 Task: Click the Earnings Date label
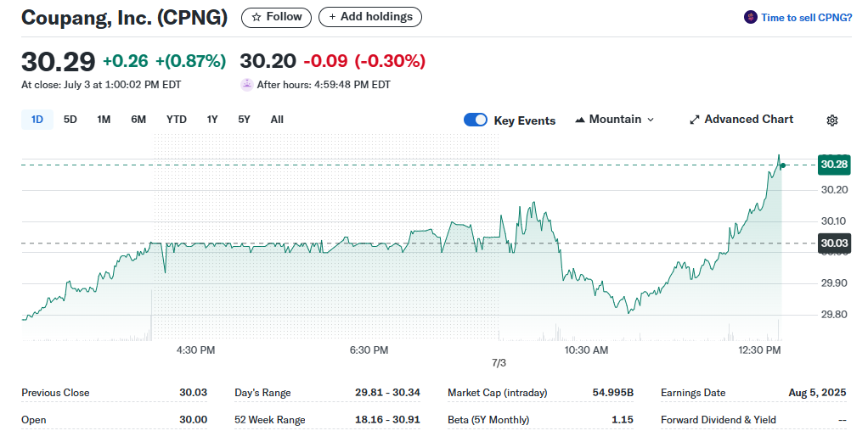693,393
